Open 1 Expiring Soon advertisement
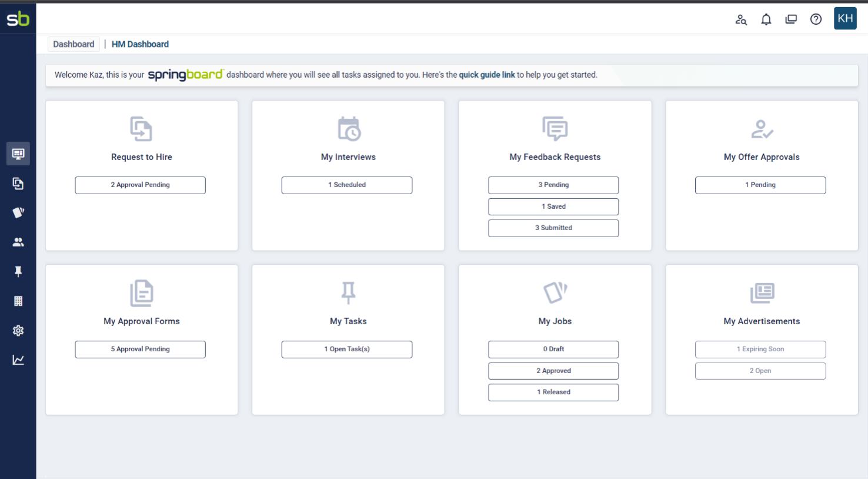 (x=760, y=349)
